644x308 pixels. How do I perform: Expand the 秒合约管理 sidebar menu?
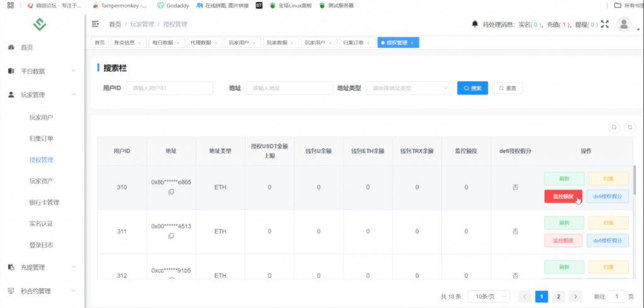[42, 291]
